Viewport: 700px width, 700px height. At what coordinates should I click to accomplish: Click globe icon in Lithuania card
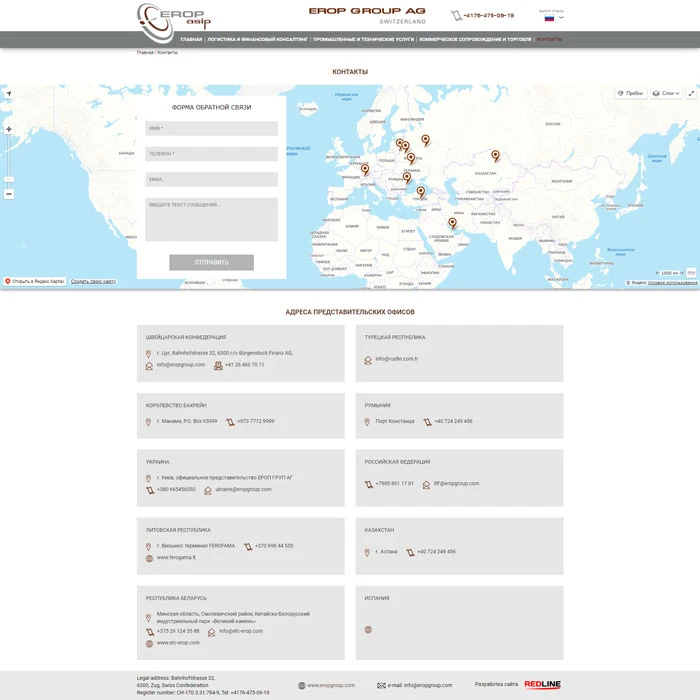point(150,558)
